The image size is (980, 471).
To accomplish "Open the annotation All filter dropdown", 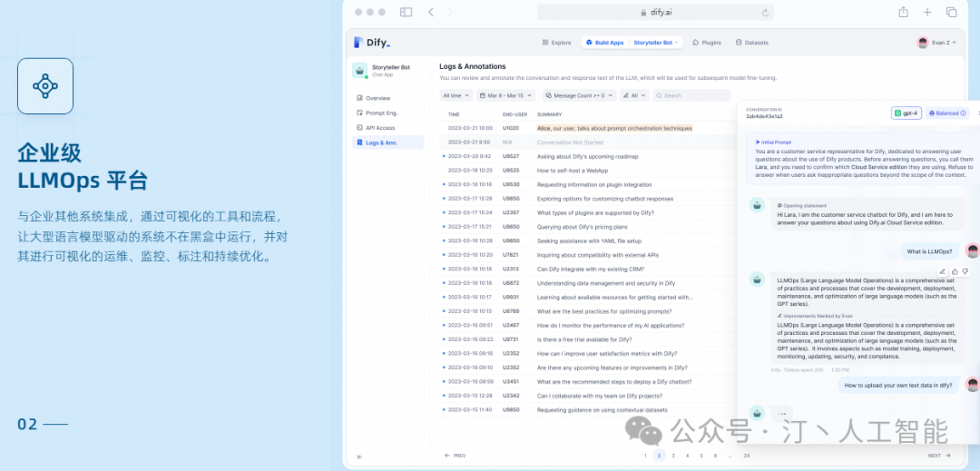I will click(x=634, y=95).
